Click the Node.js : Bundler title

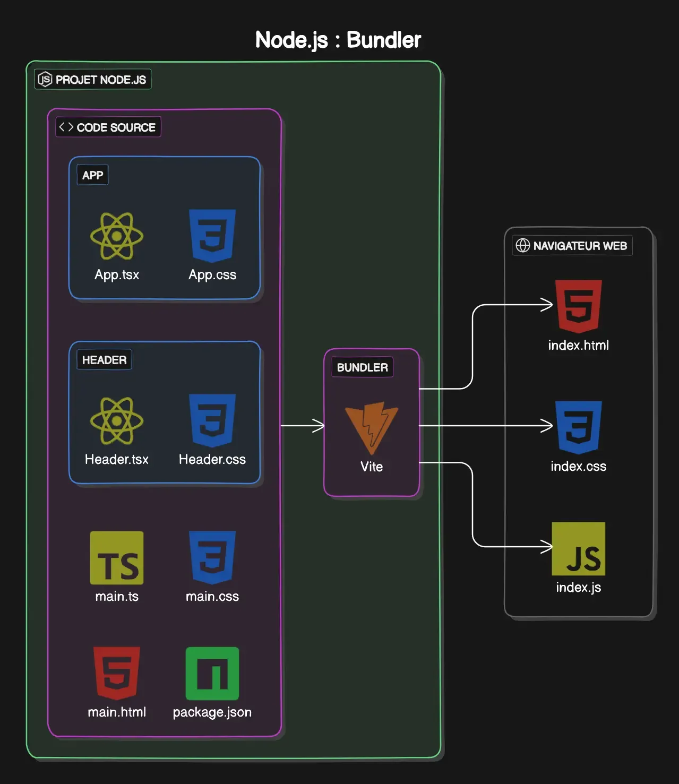click(338, 40)
